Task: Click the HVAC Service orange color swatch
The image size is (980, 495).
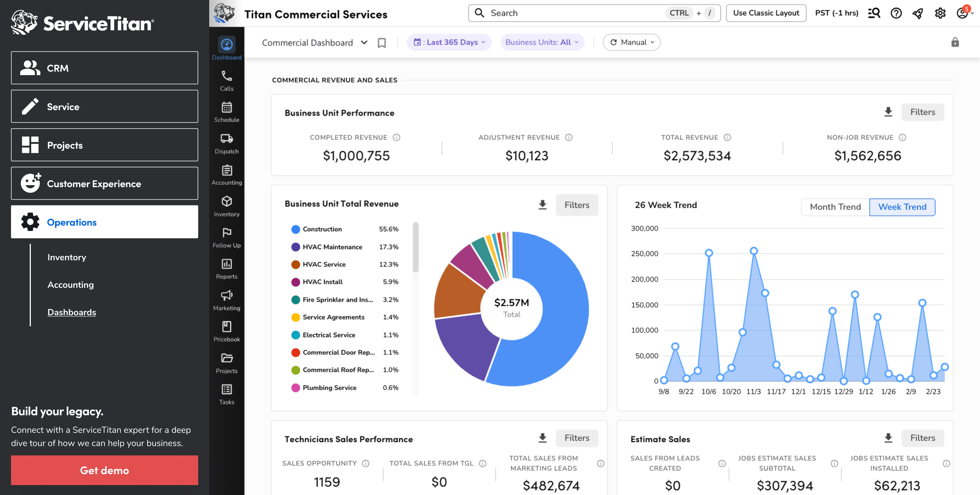Action: click(295, 264)
